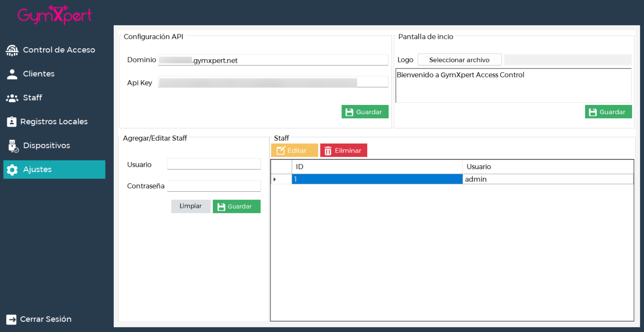Click the Dispositivos device icon
The image size is (644, 332).
tap(13, 146)
